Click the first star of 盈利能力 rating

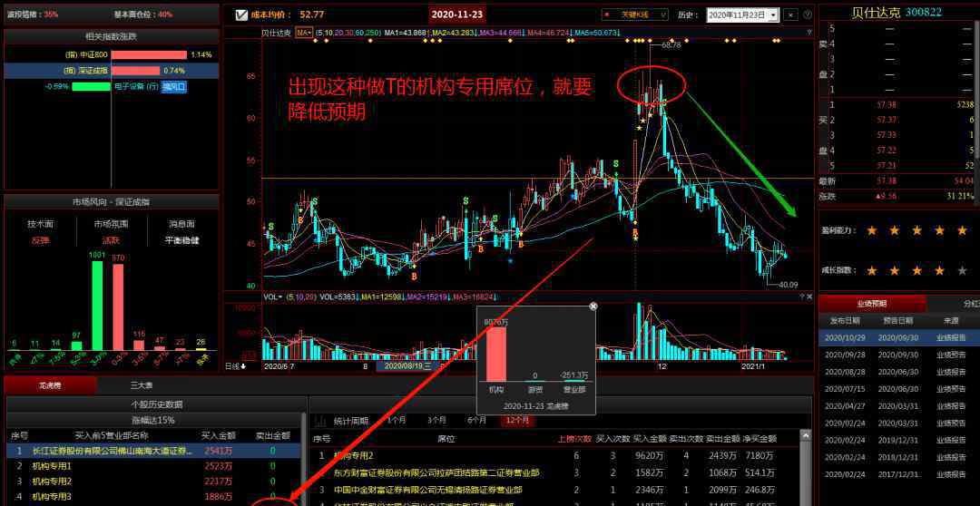(x=871, y=230)
